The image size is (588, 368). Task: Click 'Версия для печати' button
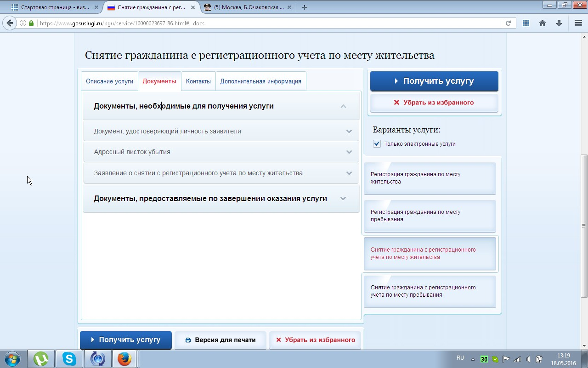pyautogui.click(x=220, y=340)
